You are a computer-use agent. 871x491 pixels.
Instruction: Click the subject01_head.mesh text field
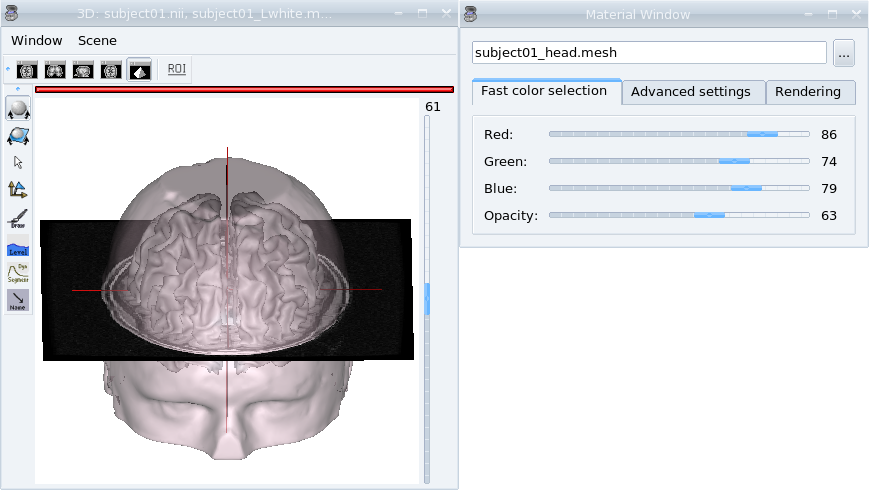pyautogui.click(x=649, y=52)
